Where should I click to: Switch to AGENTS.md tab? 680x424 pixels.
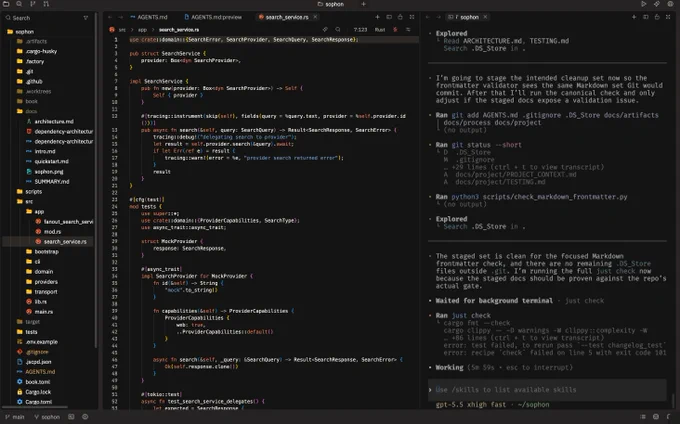149,17
